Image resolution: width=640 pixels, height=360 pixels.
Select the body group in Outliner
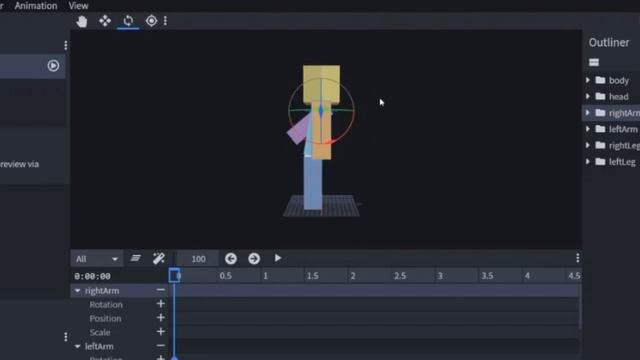pos(619,80)
